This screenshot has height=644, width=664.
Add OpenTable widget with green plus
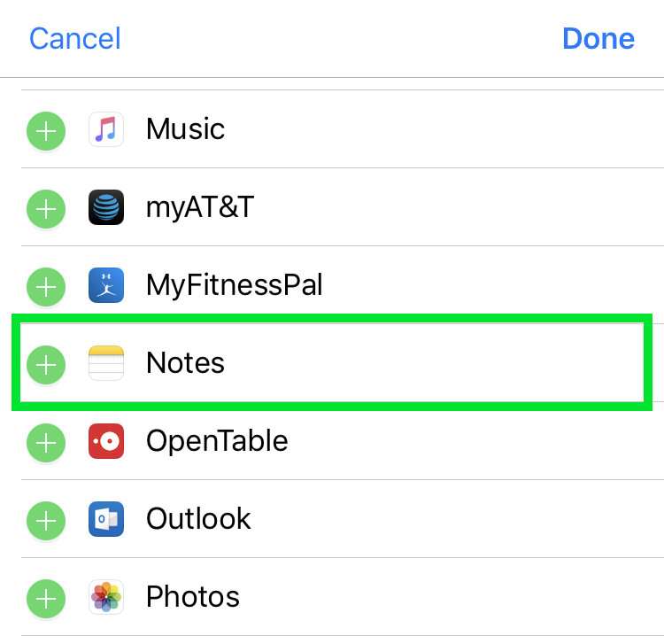[x=46, y=442]
